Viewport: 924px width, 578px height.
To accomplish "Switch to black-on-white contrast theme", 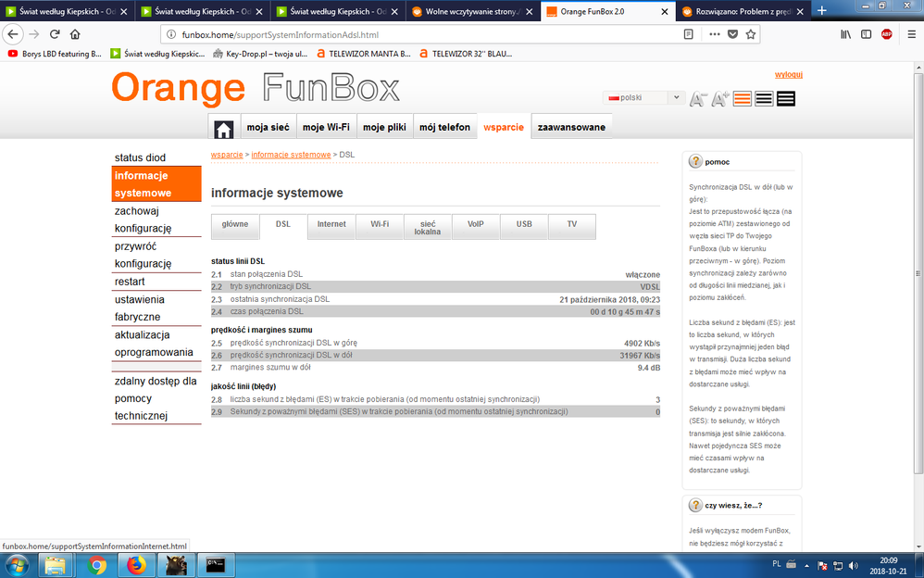I will (x=764, y=99).
